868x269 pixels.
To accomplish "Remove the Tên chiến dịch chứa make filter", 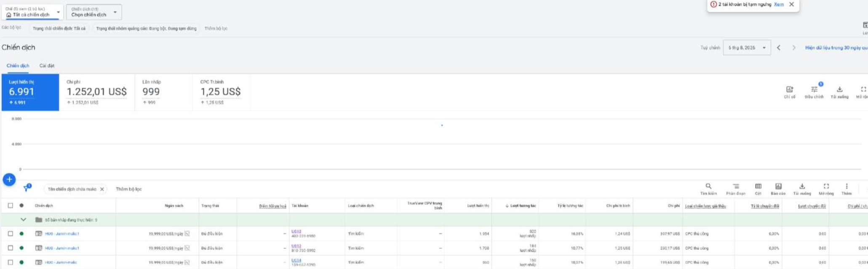I will click(x=102, y=189).
